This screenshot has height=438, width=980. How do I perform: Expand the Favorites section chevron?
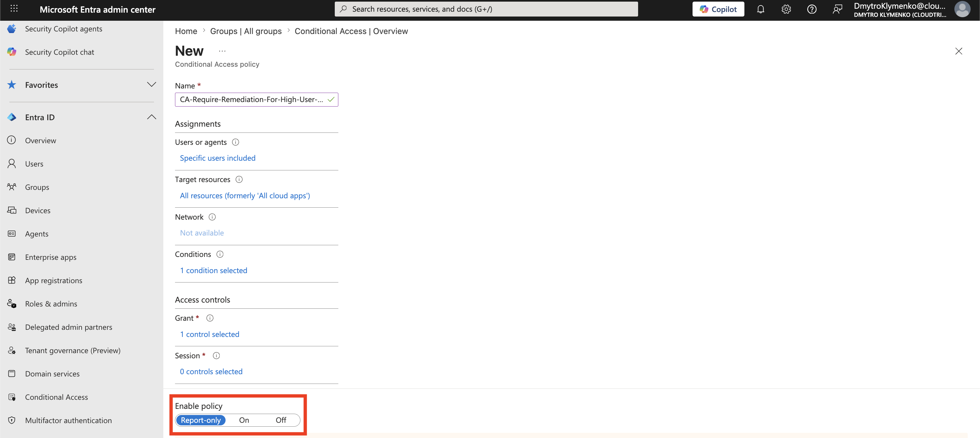point(151,85)
